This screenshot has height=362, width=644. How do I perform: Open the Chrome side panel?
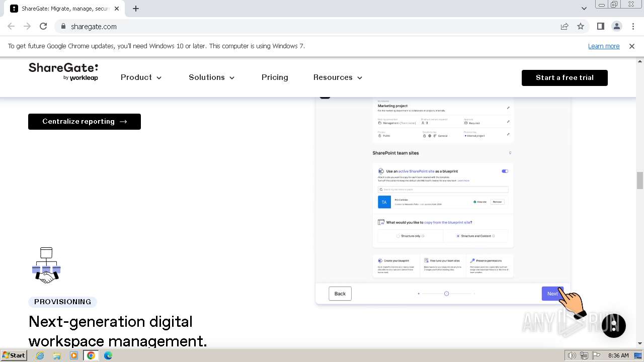click(600, 26)
